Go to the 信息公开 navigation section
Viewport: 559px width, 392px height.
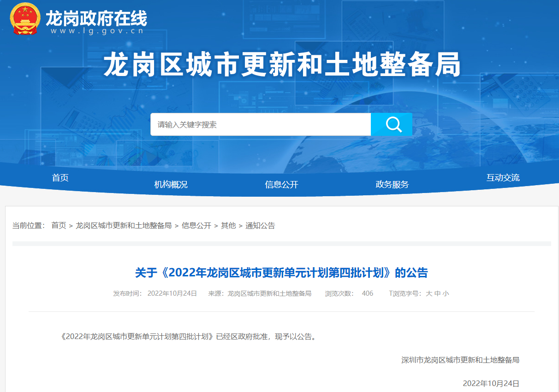(x=281, y=185)
